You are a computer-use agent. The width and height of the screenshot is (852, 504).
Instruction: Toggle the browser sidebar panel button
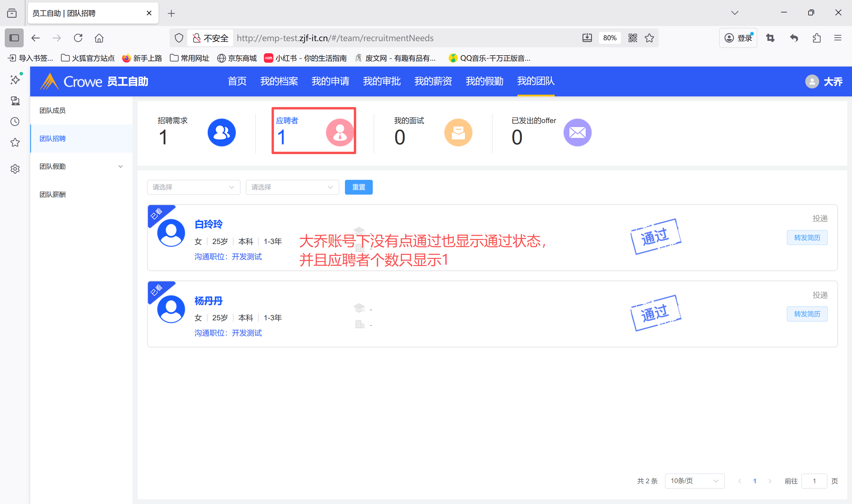coord(14,38)
